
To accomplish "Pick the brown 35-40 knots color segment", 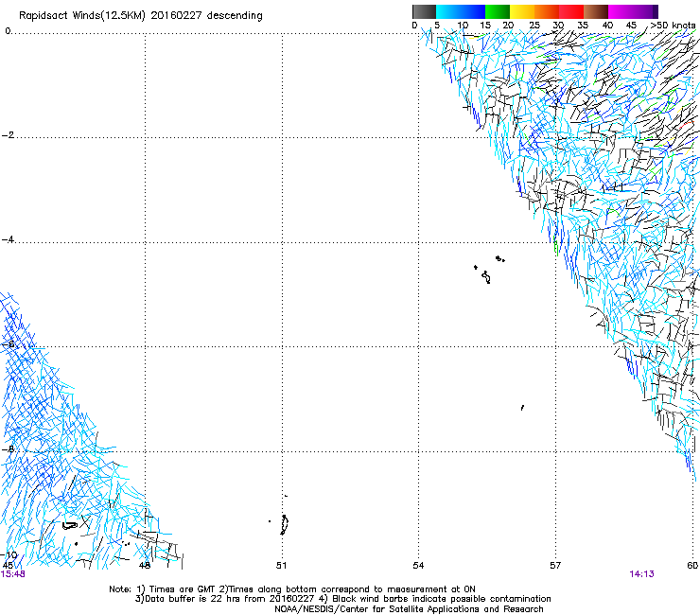I will tap(596, 11).
